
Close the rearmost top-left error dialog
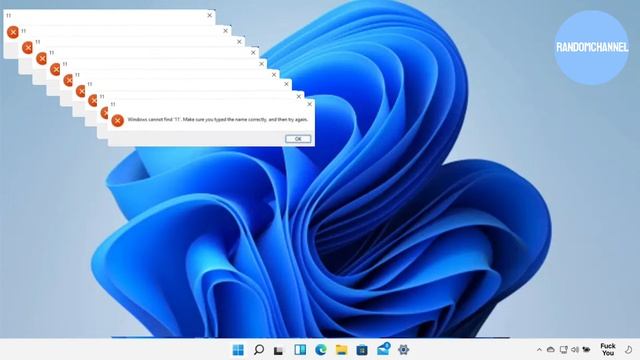(x=209, y=15)
